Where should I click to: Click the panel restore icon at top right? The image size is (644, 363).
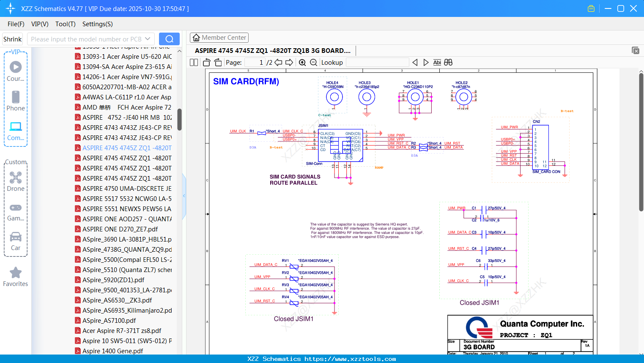(x=636, y=50)
